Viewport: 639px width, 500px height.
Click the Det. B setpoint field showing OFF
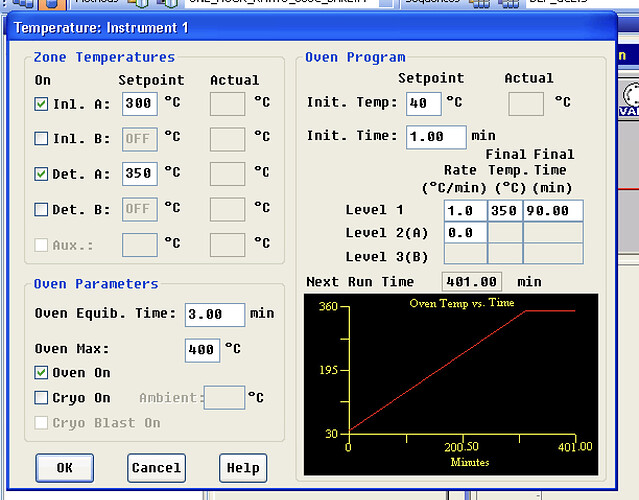point(140,209)
